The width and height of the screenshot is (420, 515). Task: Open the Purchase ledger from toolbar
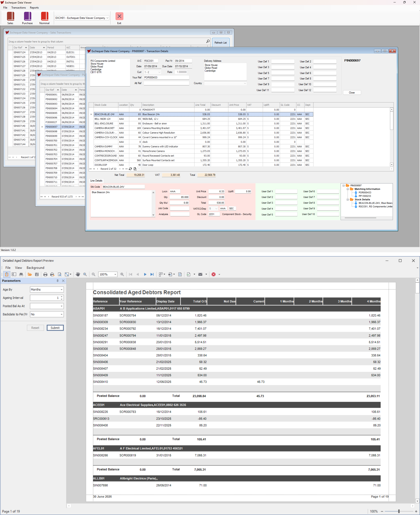point(27,18)
